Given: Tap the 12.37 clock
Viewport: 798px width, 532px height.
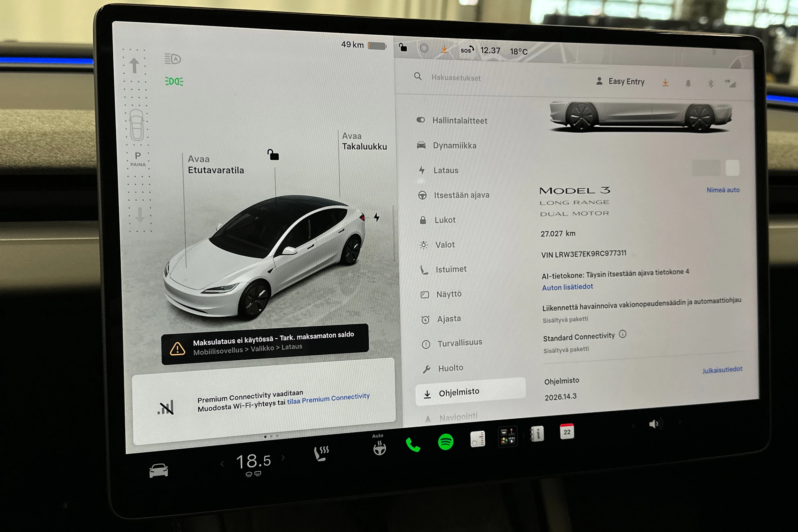Looking at the screenshot, I should [490, 50].
